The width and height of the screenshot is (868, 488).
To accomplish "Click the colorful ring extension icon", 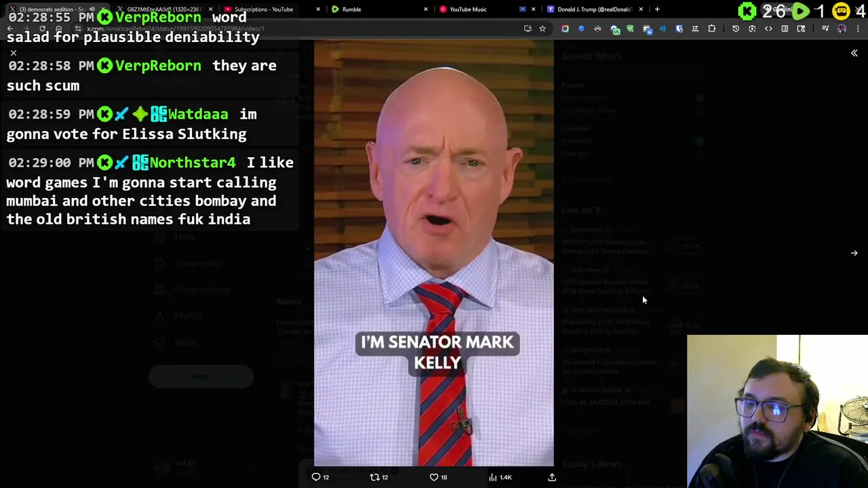I will point(565,28).
